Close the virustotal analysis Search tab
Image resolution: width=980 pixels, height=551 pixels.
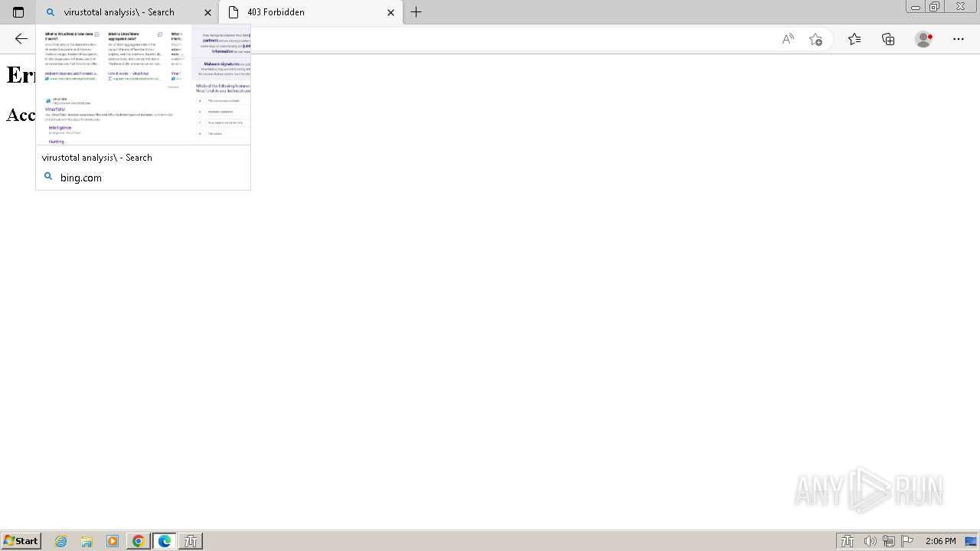[x=207, y=12]
